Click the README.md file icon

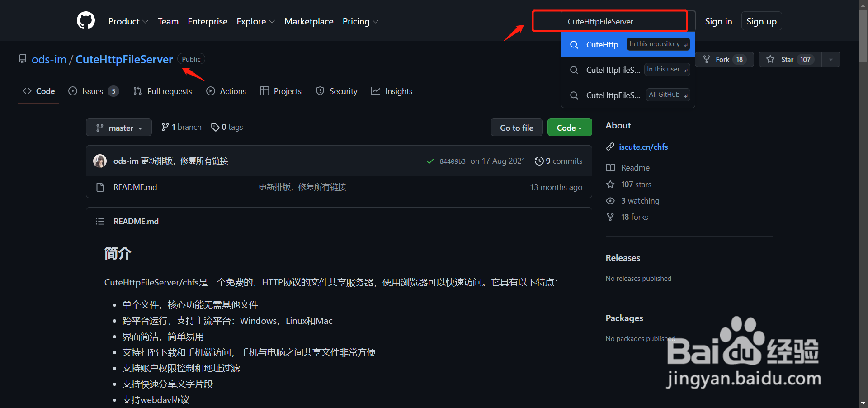pyautogui.click(x=100, y=187)
